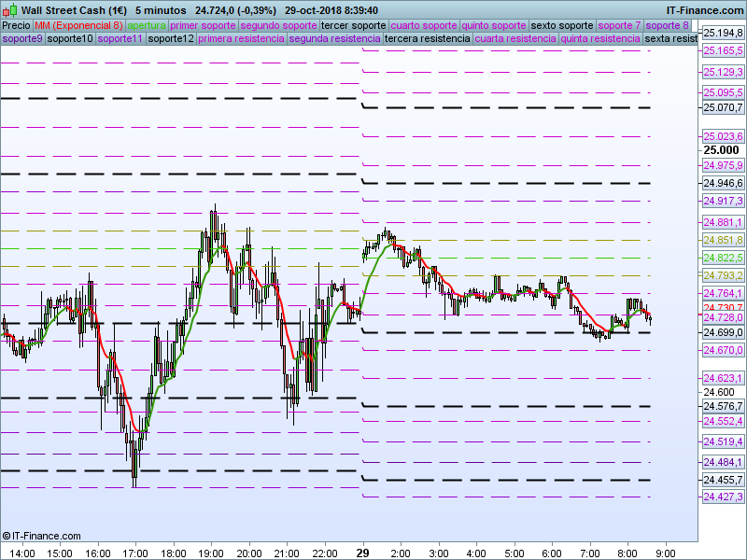Click the '5 minutos' timeframe label
The image size is (747, 560).
(x=161, y=10)
